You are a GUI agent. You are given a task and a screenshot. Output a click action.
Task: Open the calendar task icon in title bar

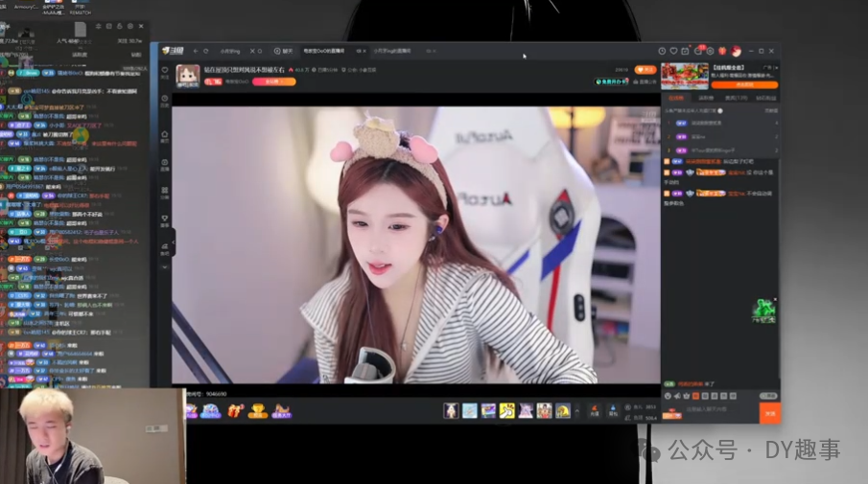click(686, 51)
